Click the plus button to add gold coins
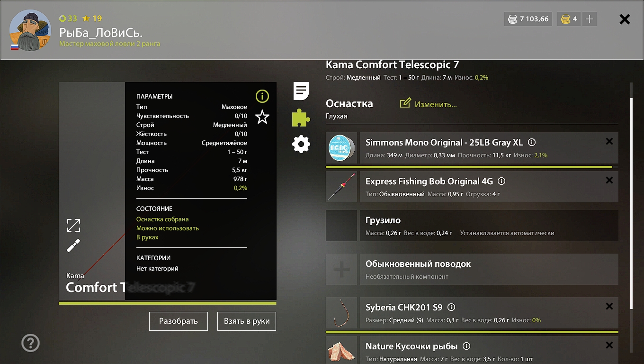Viewport: 644px width, 364px height. click(x=590, y=19)
